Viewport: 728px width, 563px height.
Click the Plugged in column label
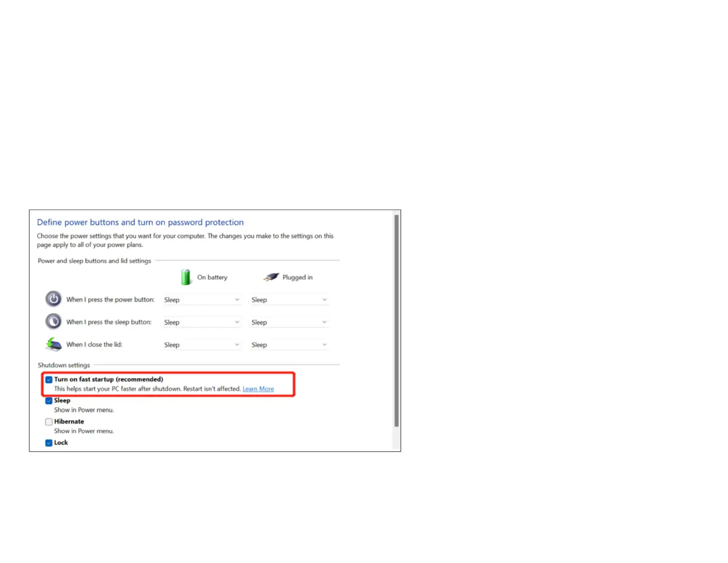coord(297,277)
